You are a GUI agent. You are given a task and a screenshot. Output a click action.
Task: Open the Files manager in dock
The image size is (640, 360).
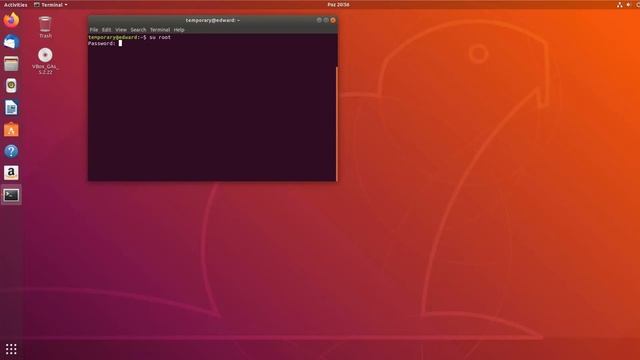pos(11,64)
